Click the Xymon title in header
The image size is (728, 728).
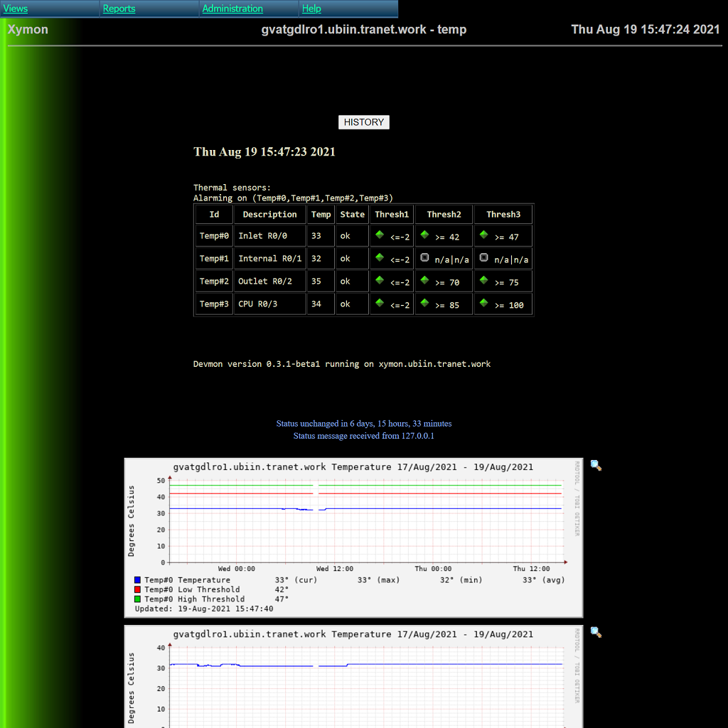pos(28,30)
